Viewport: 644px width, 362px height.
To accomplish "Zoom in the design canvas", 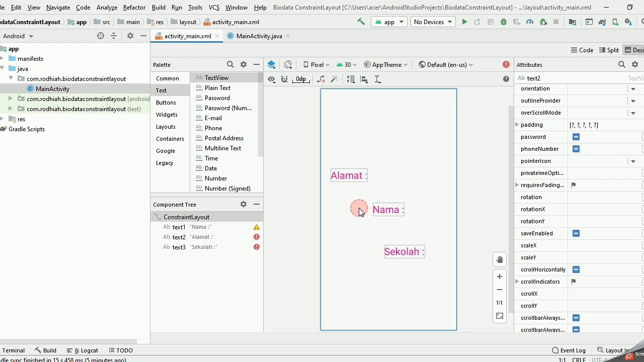I will pos(500,277).
